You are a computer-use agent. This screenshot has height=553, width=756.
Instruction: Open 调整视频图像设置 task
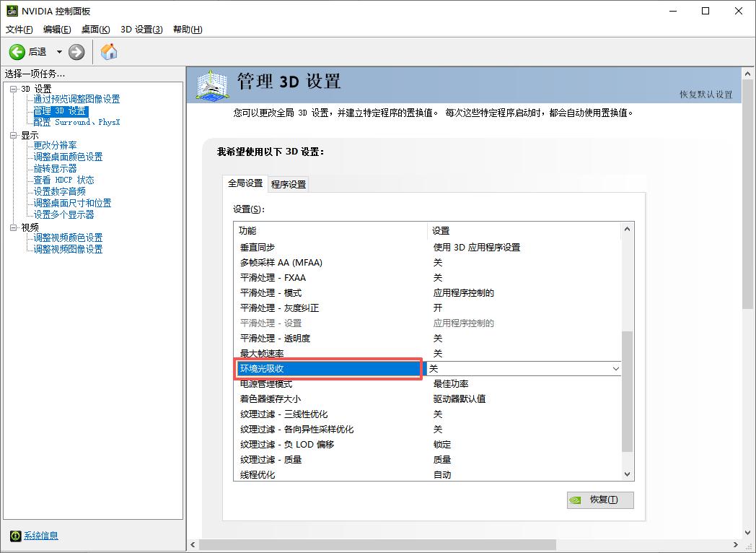[68, 249]
